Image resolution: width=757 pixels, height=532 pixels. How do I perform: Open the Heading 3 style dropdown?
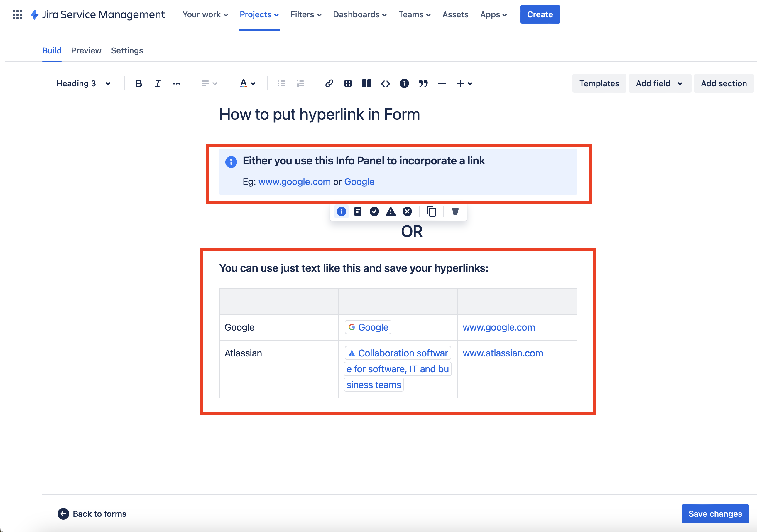(83, 83)
